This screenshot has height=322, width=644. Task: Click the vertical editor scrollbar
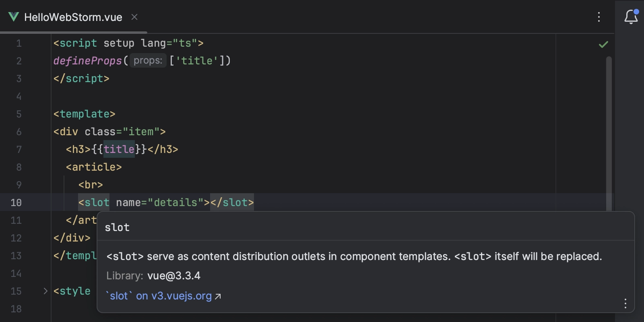coord(609,133)
